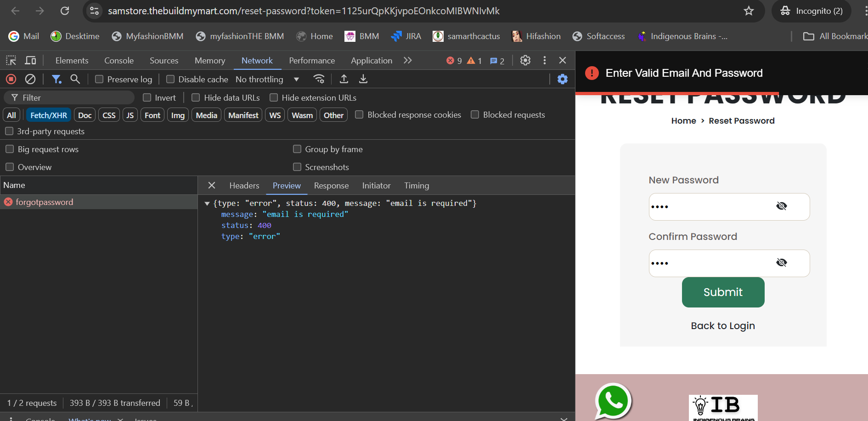Click the issues count indicator showing 2
This screenshot has width=868, height=421.
[x=497, y=61]
